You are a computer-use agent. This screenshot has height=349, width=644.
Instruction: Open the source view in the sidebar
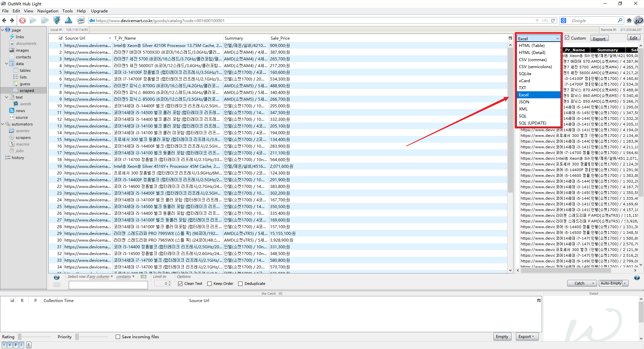[x=21, y=117]
